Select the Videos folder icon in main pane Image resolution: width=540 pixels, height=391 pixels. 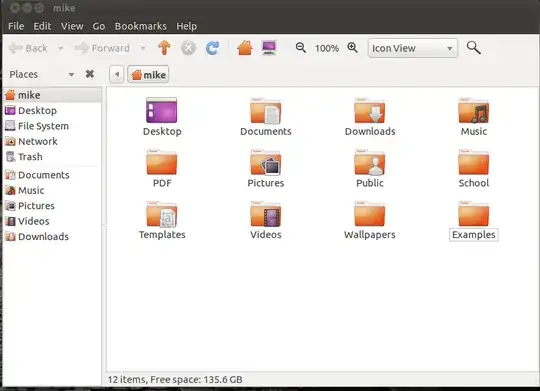[266, 214]
